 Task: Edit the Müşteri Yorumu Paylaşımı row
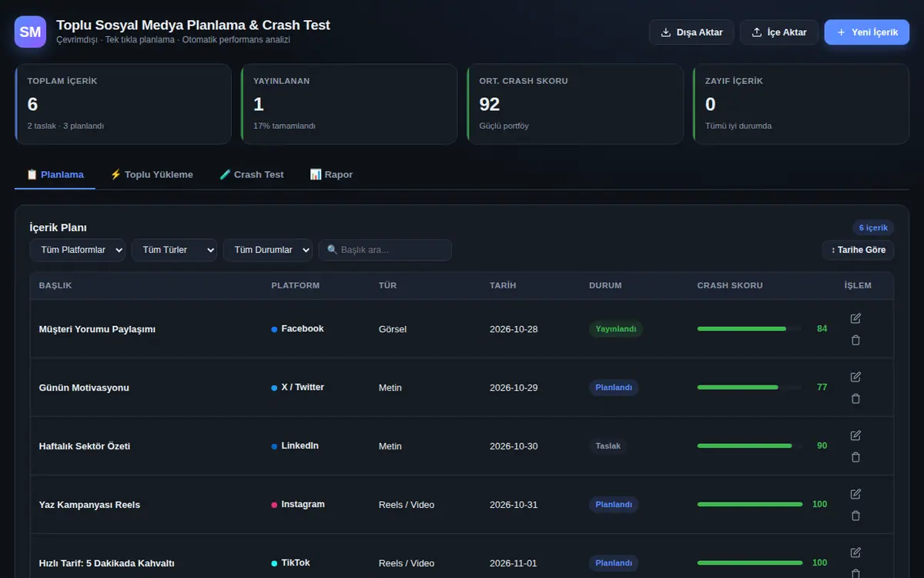pyautogui.click(x=855, y=318)
